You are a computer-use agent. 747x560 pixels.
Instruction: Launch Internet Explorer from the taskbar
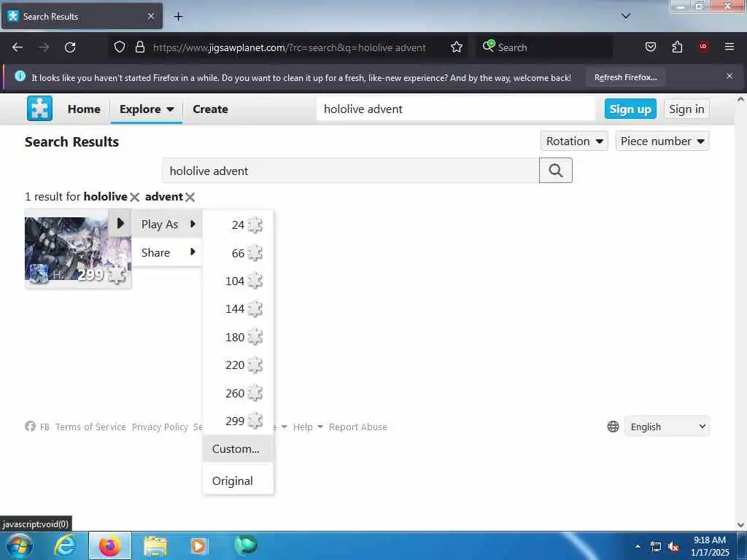tap(65, 545)
